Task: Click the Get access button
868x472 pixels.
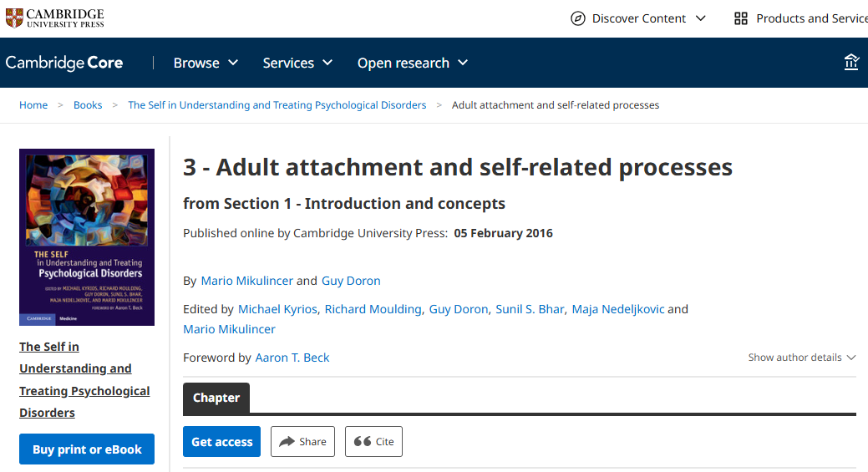Action: pyautogui.click(x=222, y=442)
